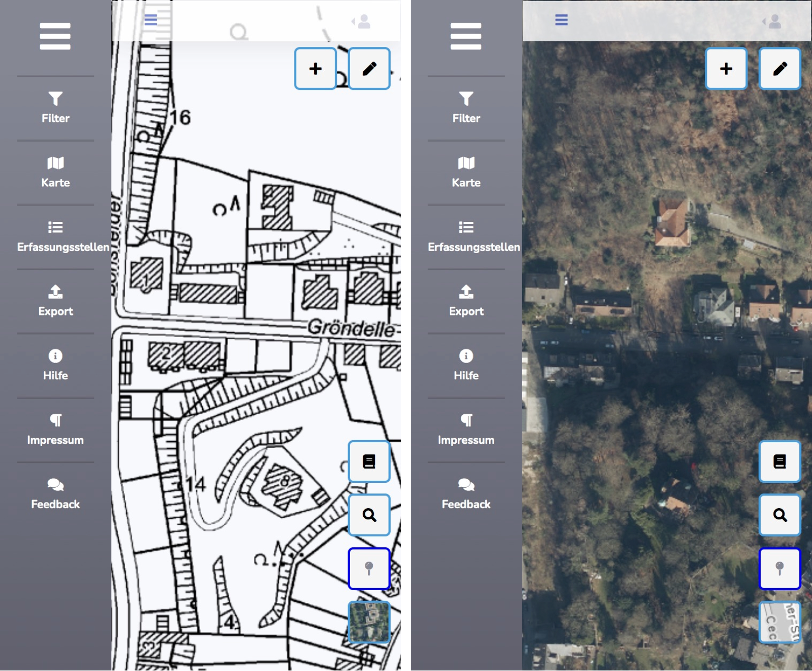Click small blue hamburger icon on aerial map
Screen dimensions: 812x671
(x=561, y=20)
